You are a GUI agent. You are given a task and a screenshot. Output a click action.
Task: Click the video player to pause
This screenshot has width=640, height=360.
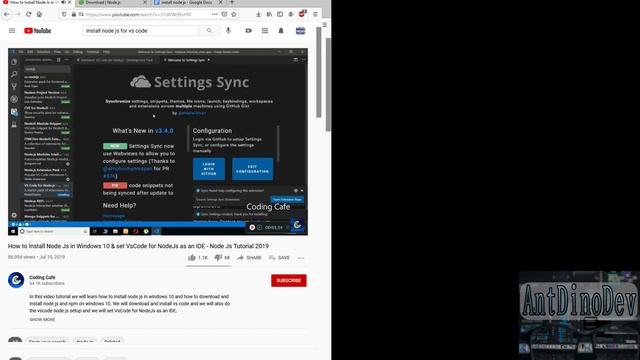pos(158,142)
